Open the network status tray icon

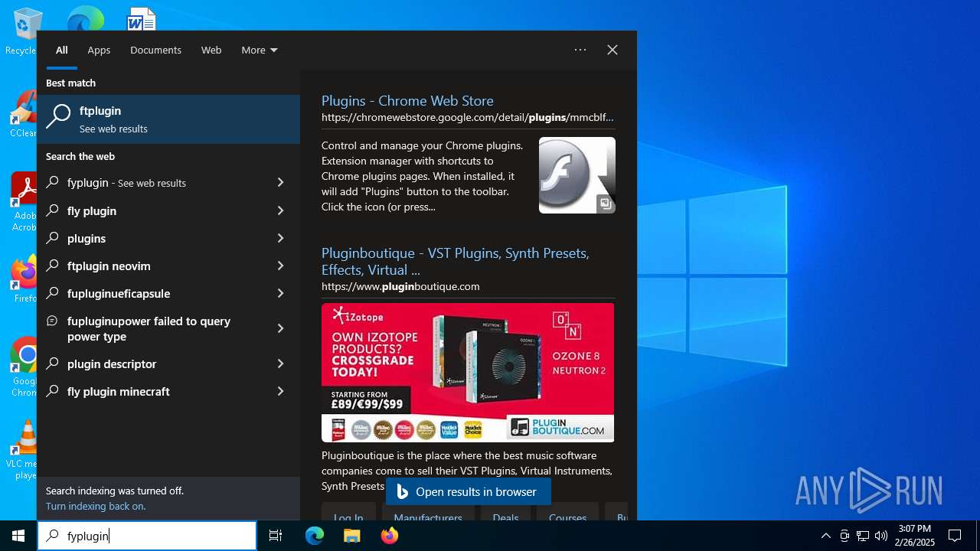pyautogui.click(x=863, y=536)
